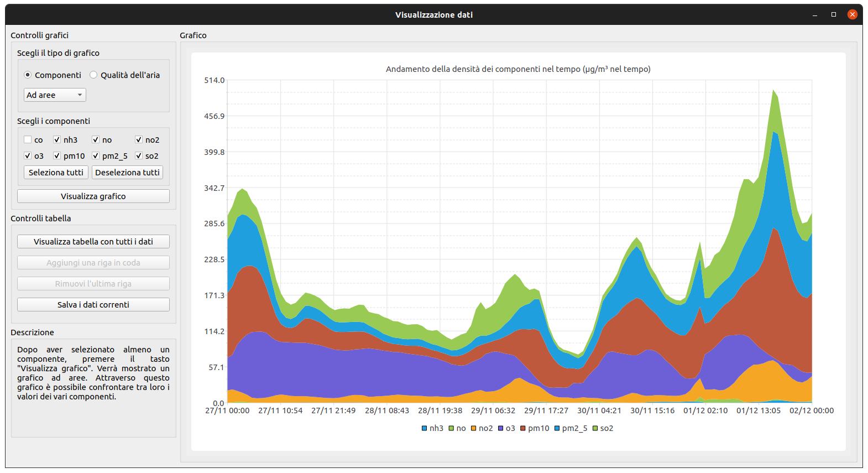Open the Ad aree chart type dropdown
Screen dimensions: 868x473
click(x=55, y=95)
